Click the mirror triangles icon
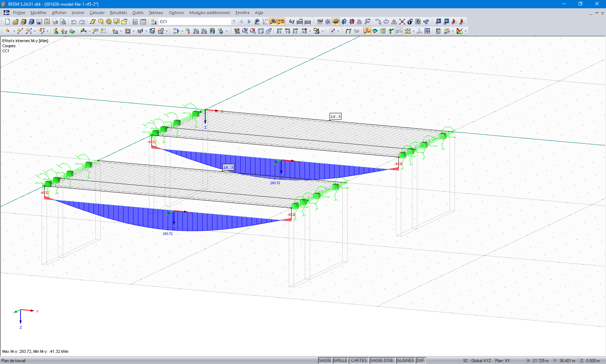This screenshot has width=606, height=364. (394, 22)
